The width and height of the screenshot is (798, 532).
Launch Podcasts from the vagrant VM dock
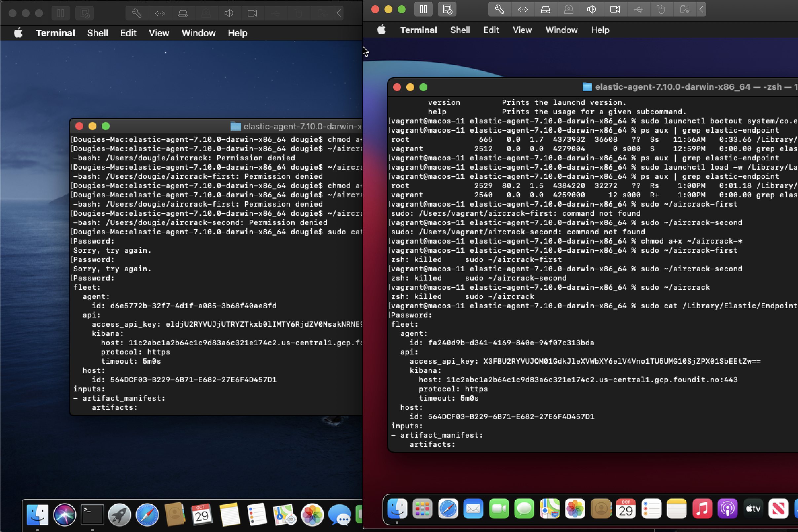(727, 509)
